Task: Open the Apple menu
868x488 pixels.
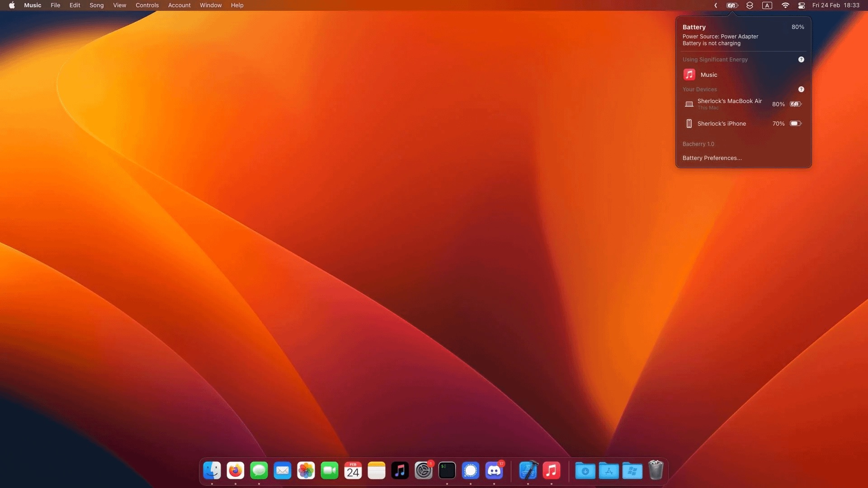Action: coord(12,5)
